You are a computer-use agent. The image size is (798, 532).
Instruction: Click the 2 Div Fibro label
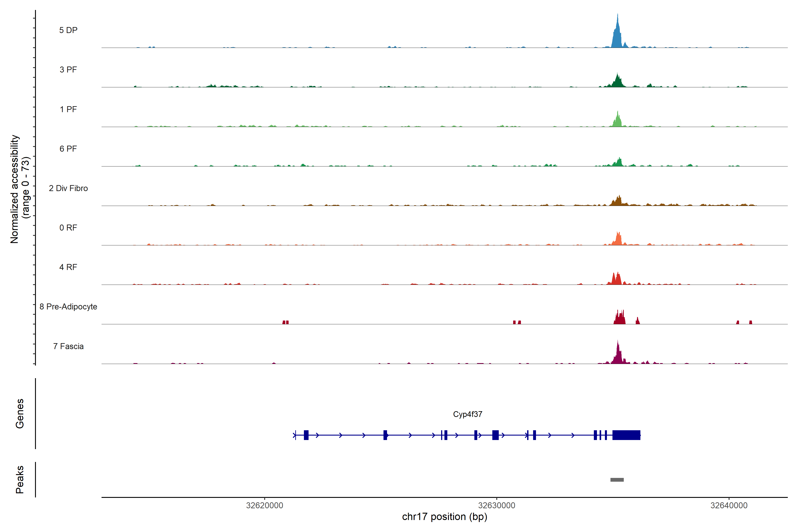point(68,188)
